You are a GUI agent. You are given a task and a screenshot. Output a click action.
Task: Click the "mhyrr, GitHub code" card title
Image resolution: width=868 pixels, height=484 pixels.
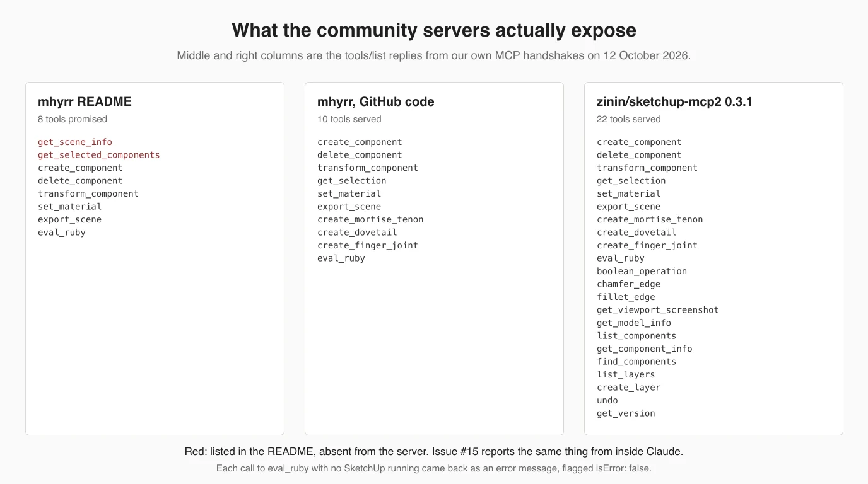coord(376,101)
